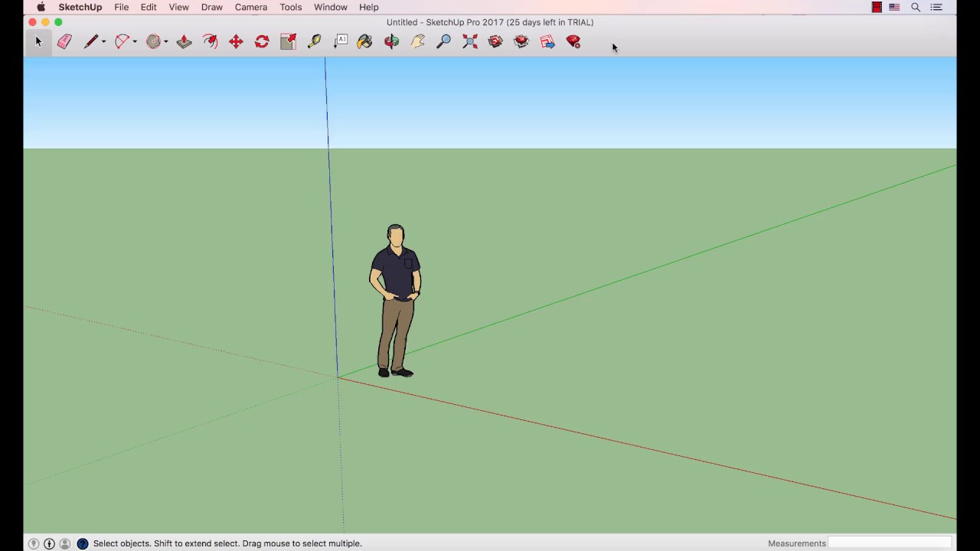
Task: Open the Camera menu
Action: [x=251, y=7]
